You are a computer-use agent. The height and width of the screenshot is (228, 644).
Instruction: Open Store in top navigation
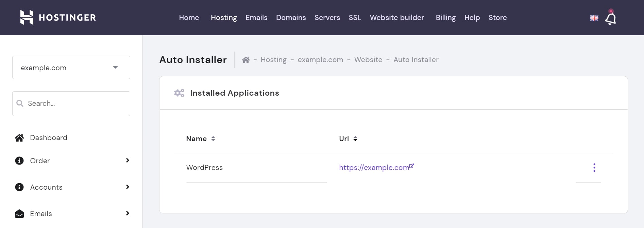click(x=497, y=18)
